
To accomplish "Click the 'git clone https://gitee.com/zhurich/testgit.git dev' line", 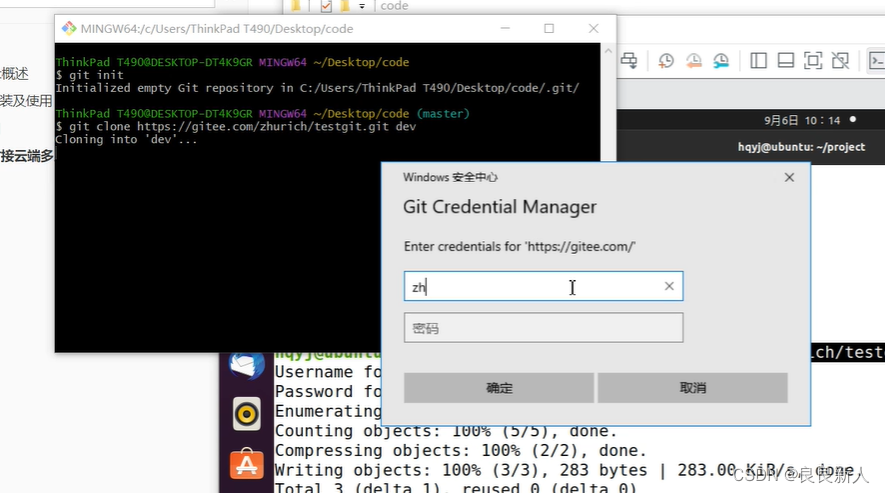I will click(x=236, y=126).
